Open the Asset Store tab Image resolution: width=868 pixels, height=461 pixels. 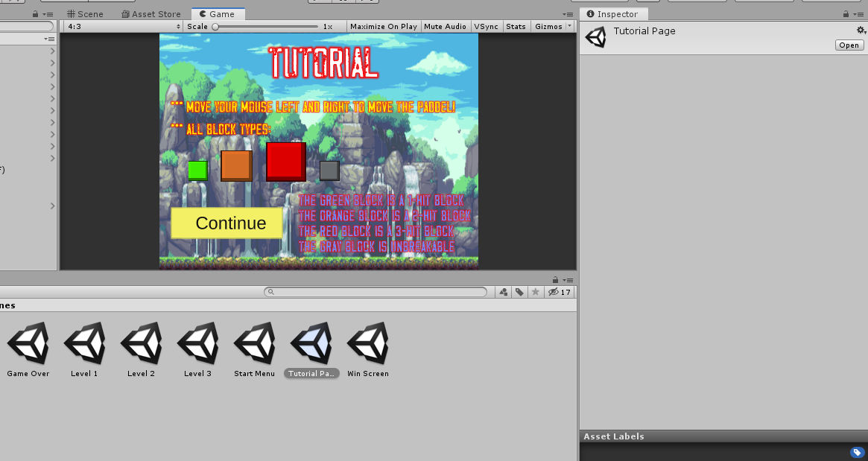(x=151, y=13)
